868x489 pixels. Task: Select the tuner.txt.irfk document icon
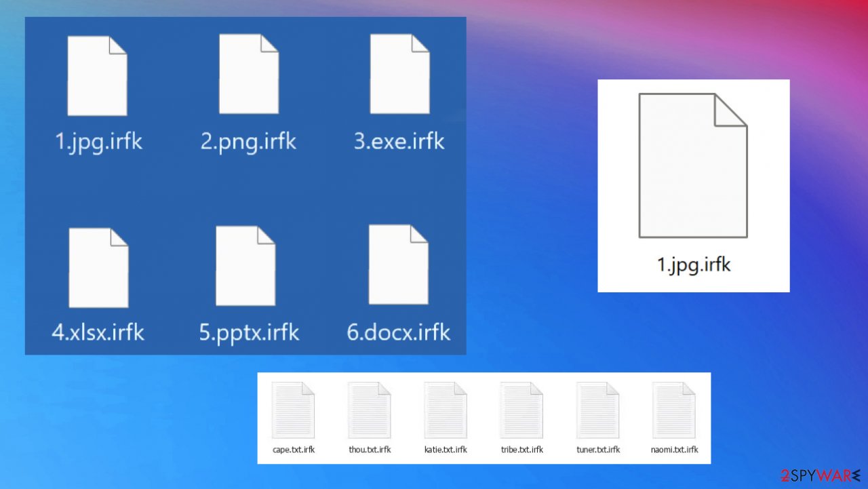tap(598, 410)
